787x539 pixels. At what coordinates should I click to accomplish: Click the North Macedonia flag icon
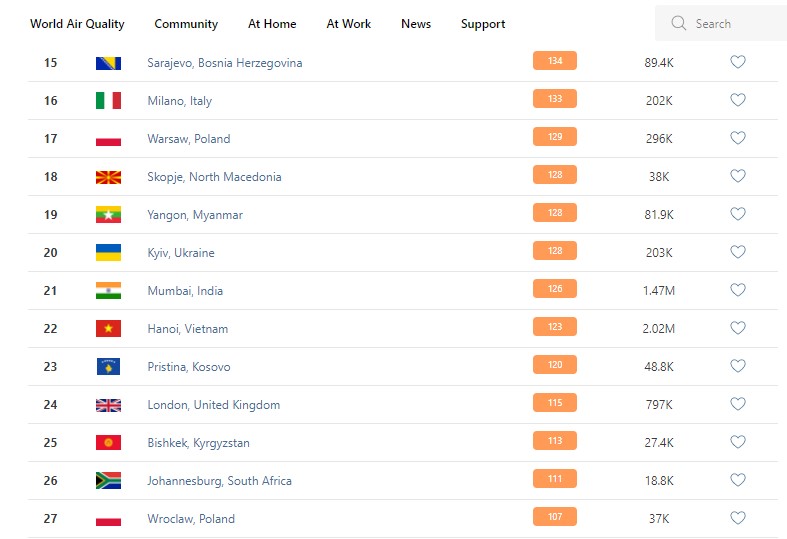[108, 177]
